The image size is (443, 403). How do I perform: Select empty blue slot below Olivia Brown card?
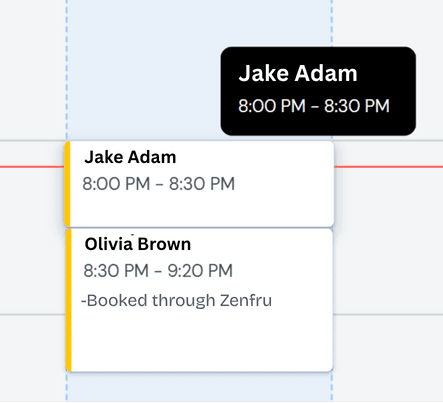coord(199,387)
